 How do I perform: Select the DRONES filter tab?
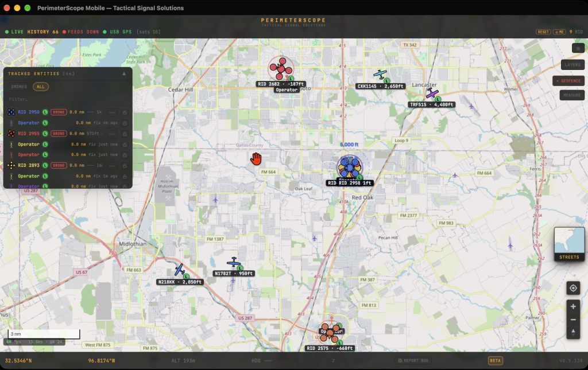tap(19, 87)
